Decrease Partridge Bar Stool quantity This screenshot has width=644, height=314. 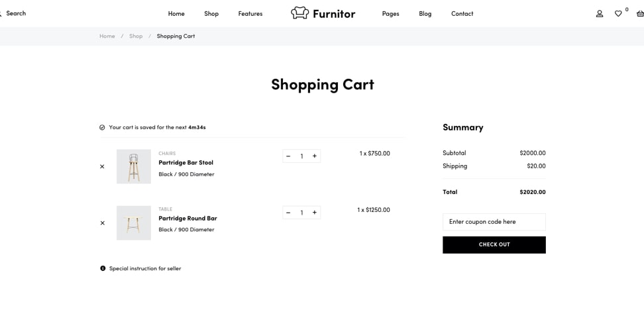288,156
